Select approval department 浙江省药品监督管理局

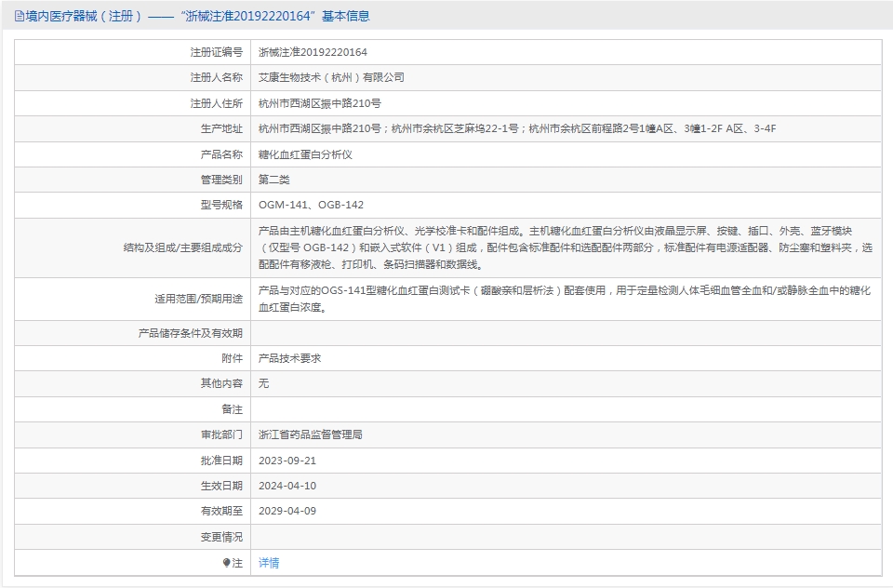[x=310, y=434]
